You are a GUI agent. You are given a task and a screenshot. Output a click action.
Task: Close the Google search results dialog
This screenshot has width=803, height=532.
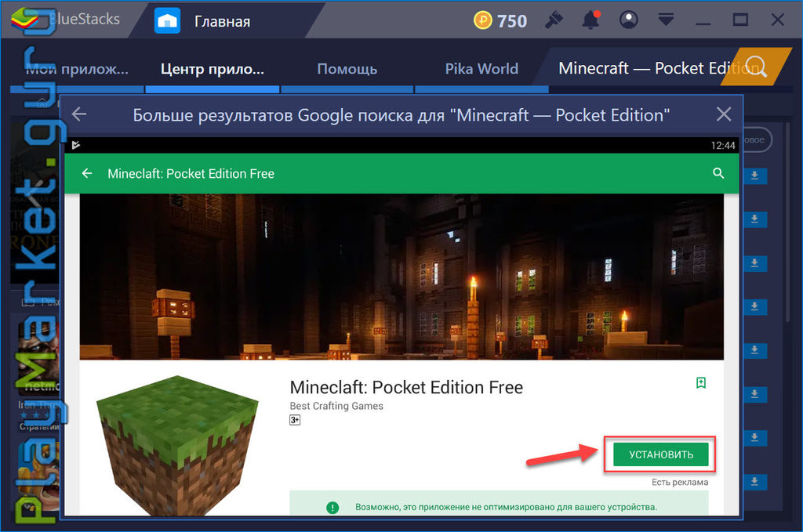point(724,114)
